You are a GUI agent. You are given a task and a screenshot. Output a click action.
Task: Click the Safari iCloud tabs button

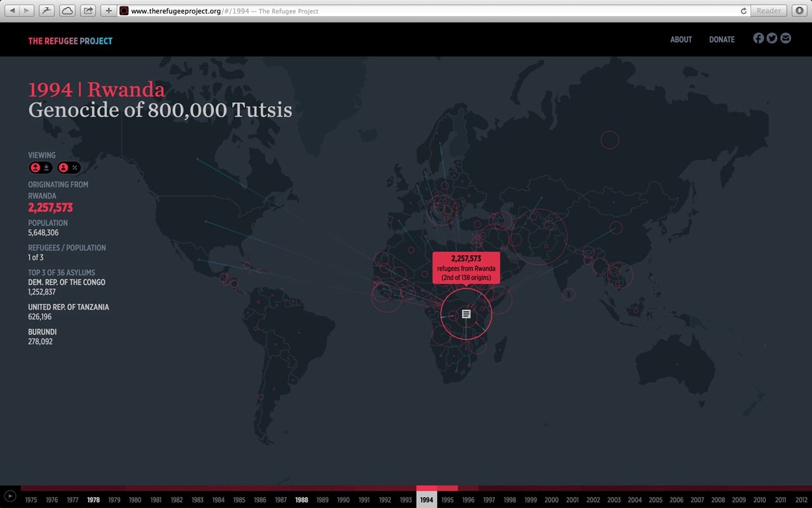coord(67,11)
